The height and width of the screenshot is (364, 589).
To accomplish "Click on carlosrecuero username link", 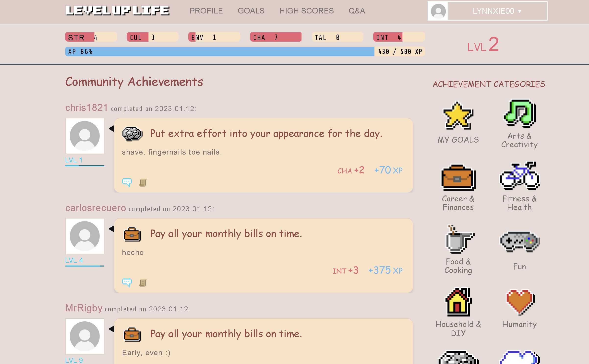I will tap(95, 207).
